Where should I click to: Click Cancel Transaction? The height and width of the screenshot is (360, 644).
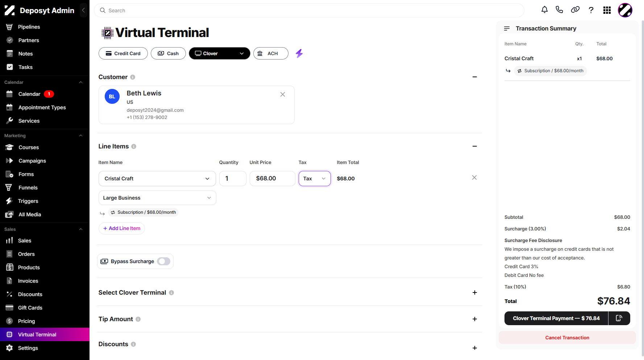click(x=567, y=337)
